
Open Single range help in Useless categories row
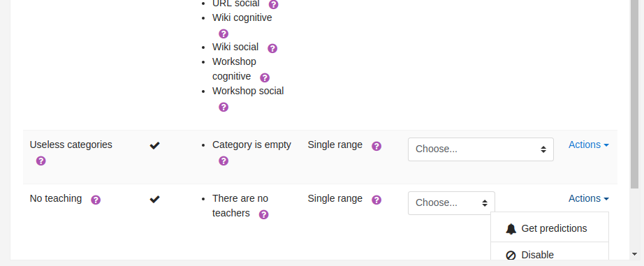click(376, 146)
